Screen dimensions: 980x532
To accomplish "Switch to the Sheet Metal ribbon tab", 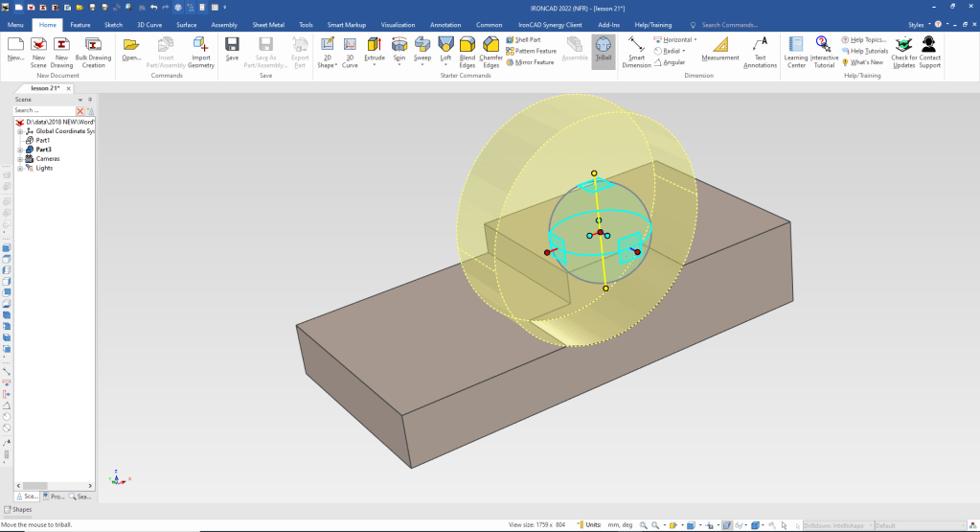I will 268,24.
